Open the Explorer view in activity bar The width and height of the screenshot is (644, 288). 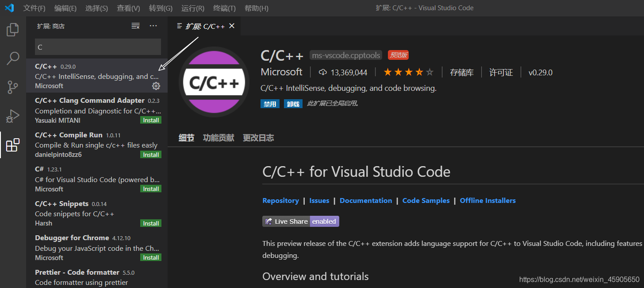click(13, 30)
